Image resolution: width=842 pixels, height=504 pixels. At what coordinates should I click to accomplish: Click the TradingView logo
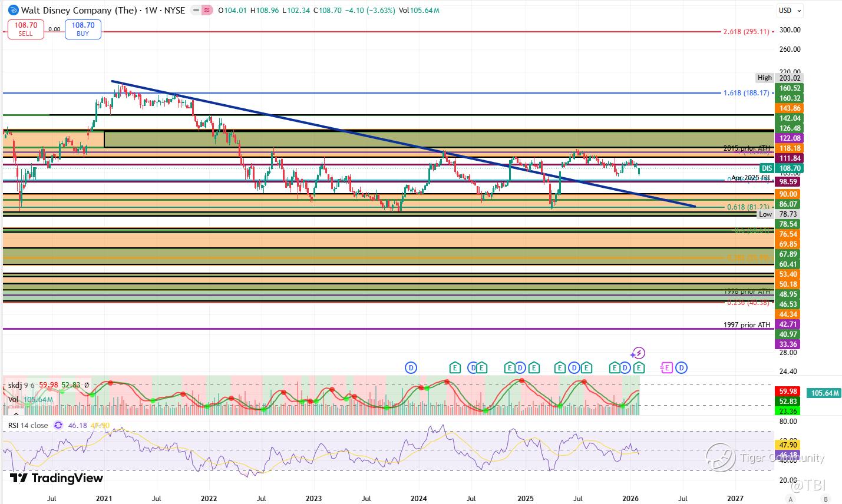[x=57, y=478]
